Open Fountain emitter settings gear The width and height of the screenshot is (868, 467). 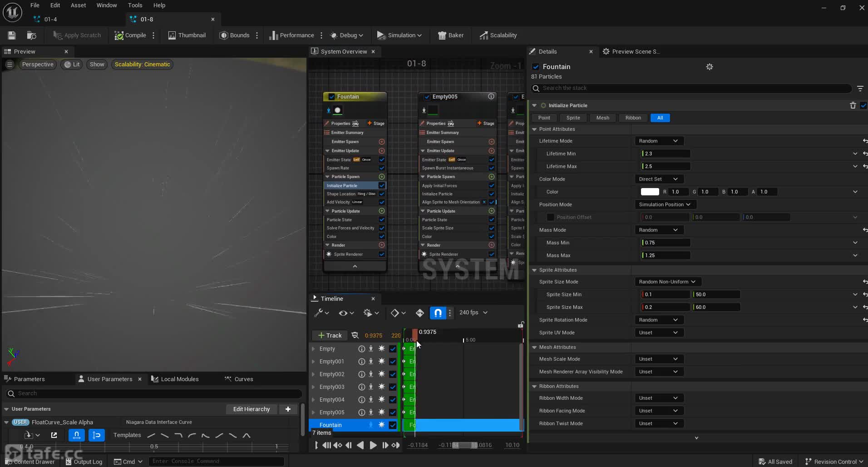click(x=710, y=67)
